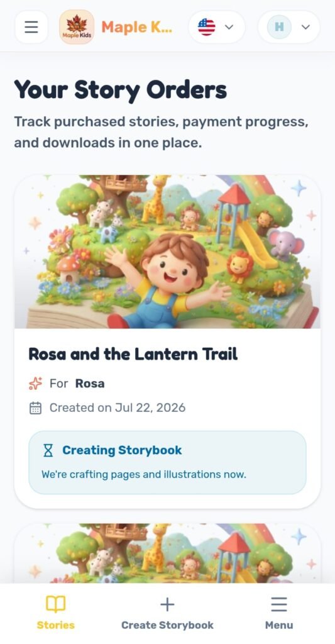Image resolution: width=335 pixels, height=644 pixels.
Task: Open the Create Storybook tab
Action: [167, 613]
